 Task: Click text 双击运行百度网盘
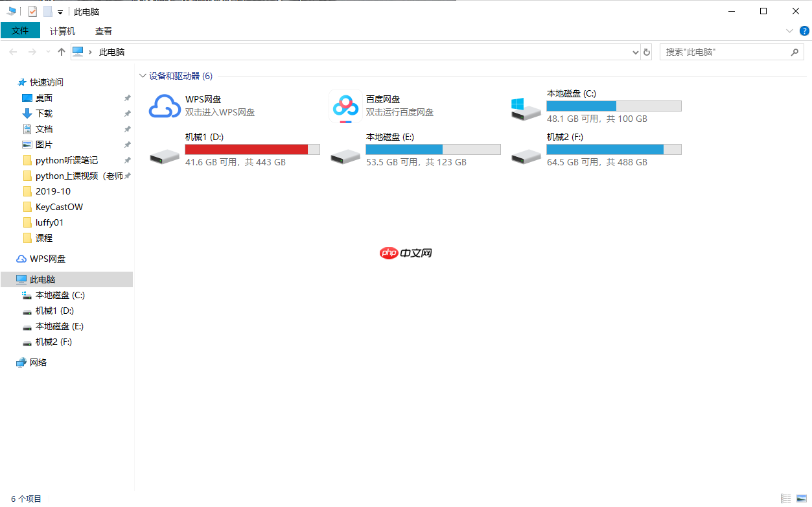tap(400, 112)
